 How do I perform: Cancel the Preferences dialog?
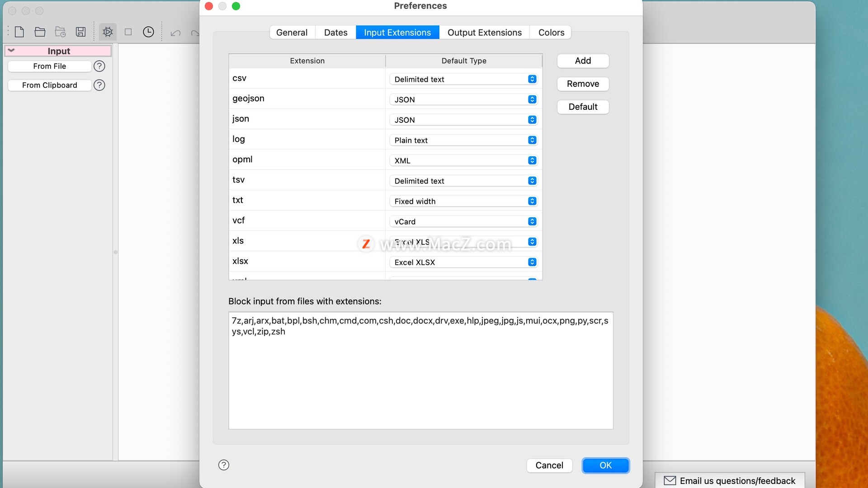click(549, 465)
